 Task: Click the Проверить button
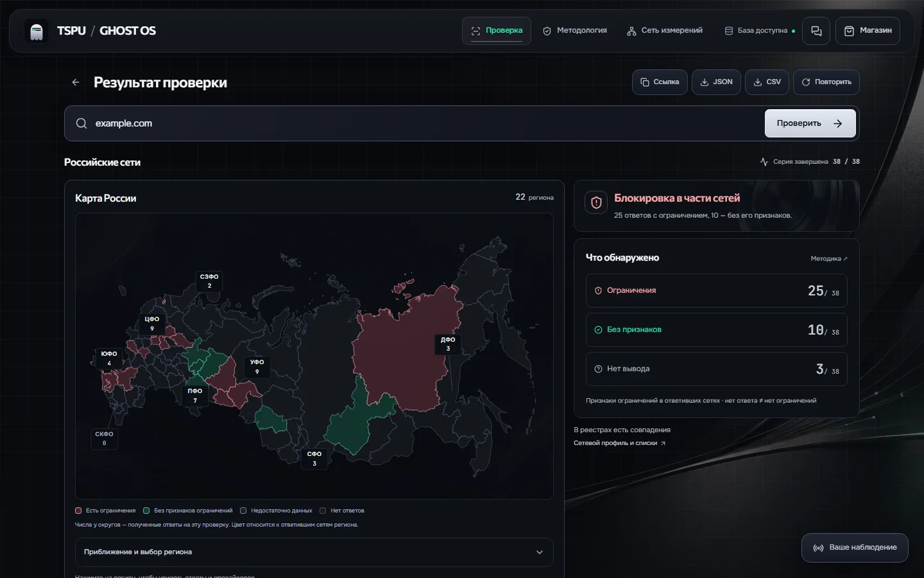810,123
